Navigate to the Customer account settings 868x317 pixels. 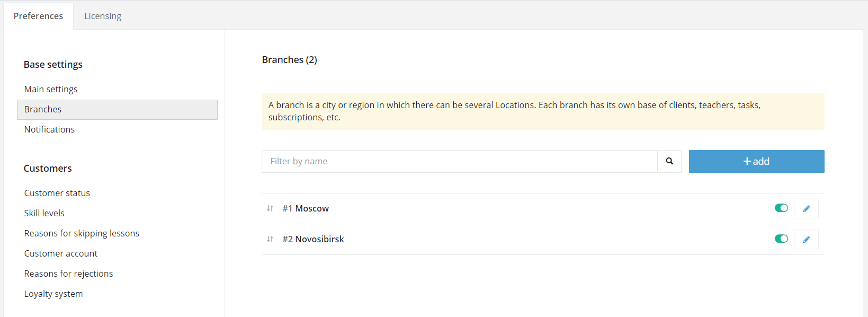[x=61, y=253]
